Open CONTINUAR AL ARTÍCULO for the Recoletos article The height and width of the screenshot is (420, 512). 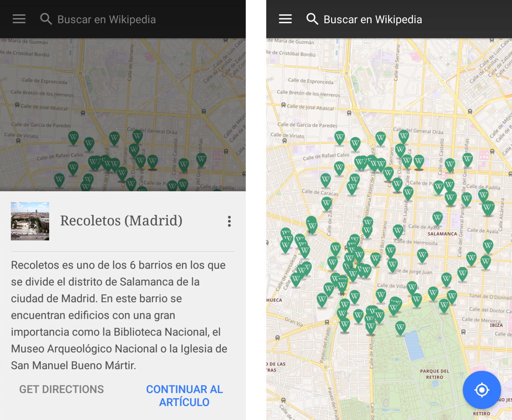pyautogui.click(x=184, y=395)
